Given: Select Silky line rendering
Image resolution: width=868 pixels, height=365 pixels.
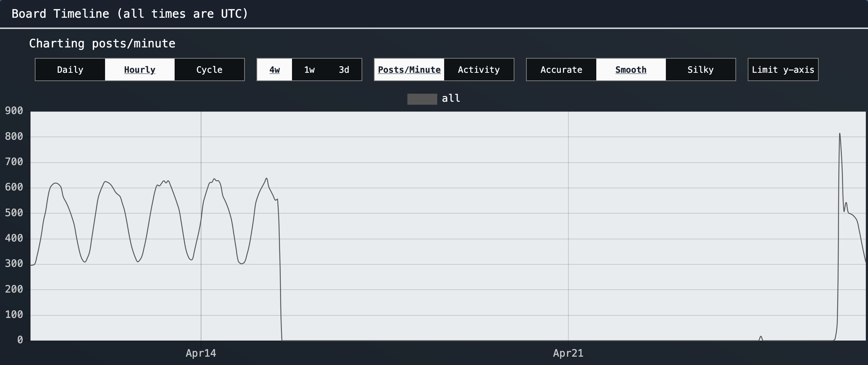Looking at the screenshot, I should click(x=701, y=70).
